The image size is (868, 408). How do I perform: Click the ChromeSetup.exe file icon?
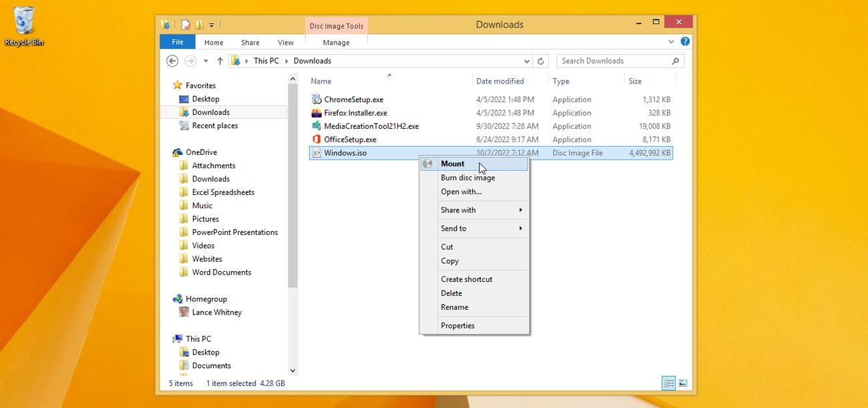[316, 99]
